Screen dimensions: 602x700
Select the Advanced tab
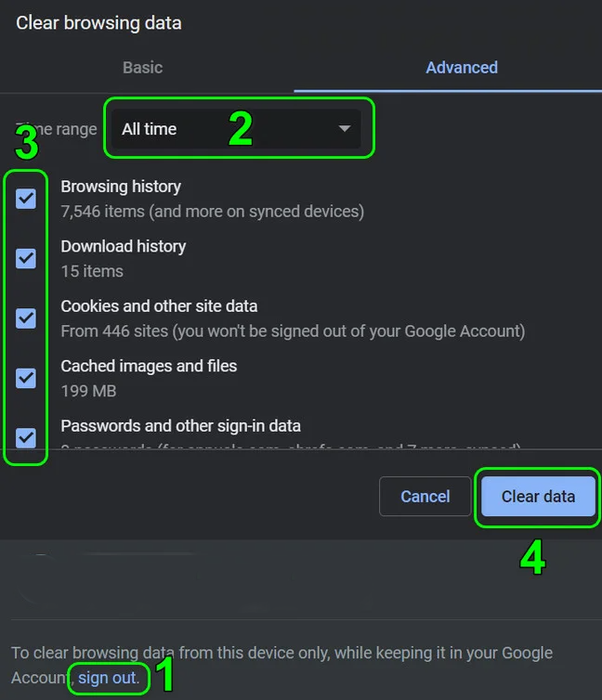coord(462,68)
